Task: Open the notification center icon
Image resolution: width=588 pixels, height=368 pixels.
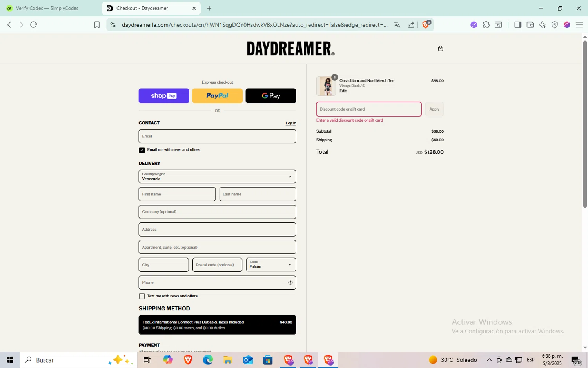Action: pos(575,360)
